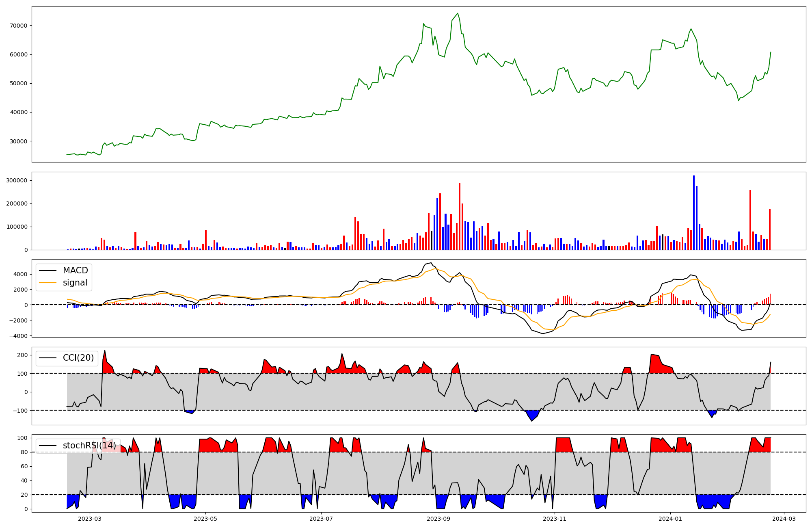Screen dimensions: 812x528
Task: Click the highest peak of green price line
Action: (458, 13)
